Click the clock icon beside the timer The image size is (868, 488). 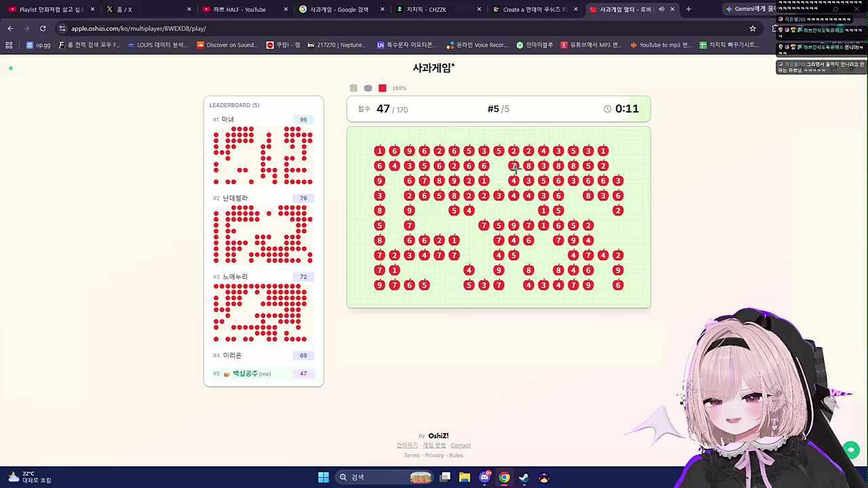(607, 109)
